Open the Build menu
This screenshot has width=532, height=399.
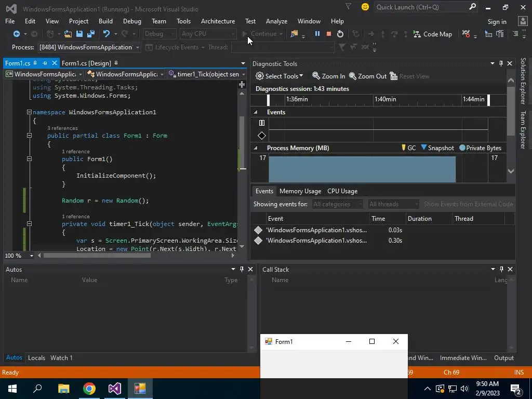[x=105, y=21]
